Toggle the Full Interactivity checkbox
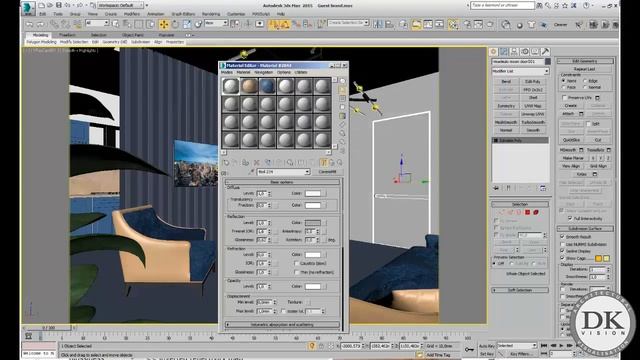This screenshot has width=640, height=360. [x=570, y=219]
